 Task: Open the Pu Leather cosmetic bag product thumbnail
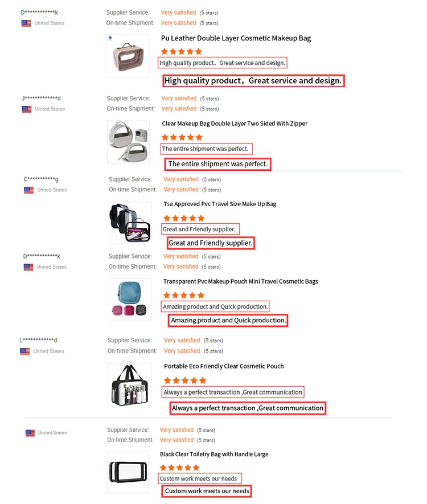(x=128, y=56)
